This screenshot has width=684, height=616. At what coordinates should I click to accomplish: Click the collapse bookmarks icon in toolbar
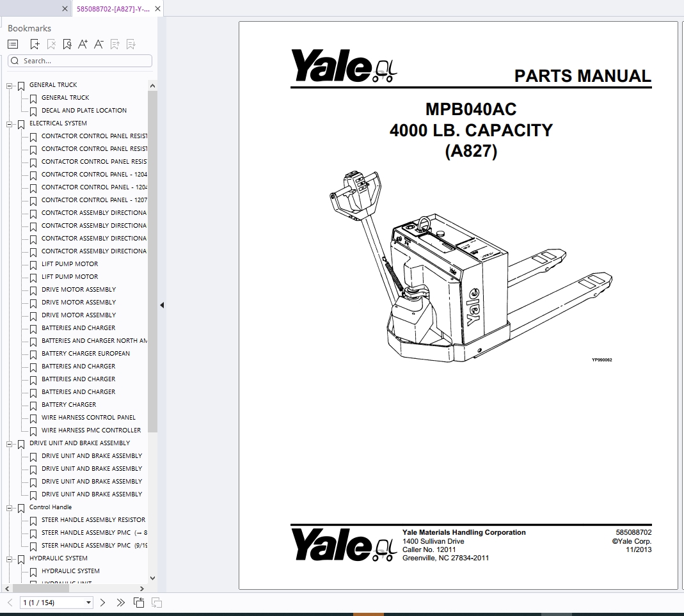pyautogui.click(x=131, y=44)
